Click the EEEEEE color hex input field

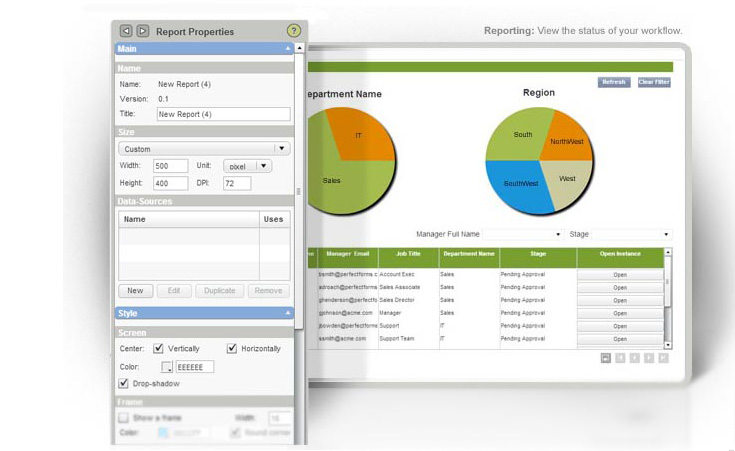pyautogui.click(x=195, y=367)
